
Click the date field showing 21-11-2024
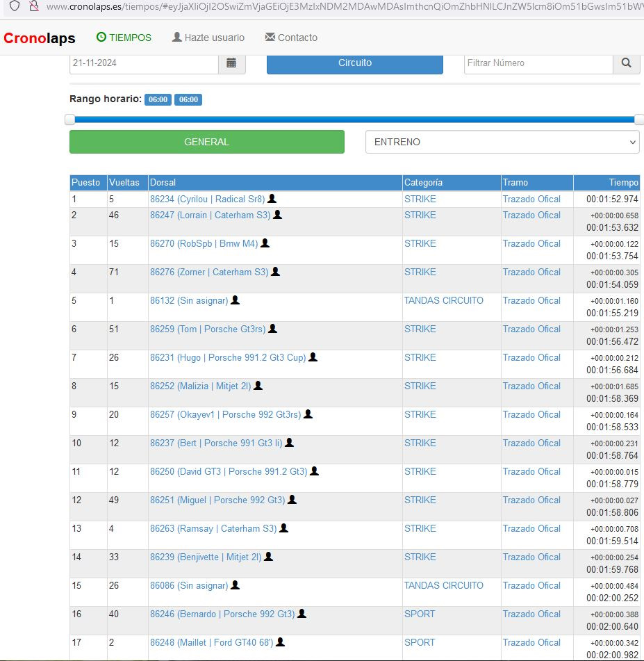pyautogui.click(x=144, y=63)
